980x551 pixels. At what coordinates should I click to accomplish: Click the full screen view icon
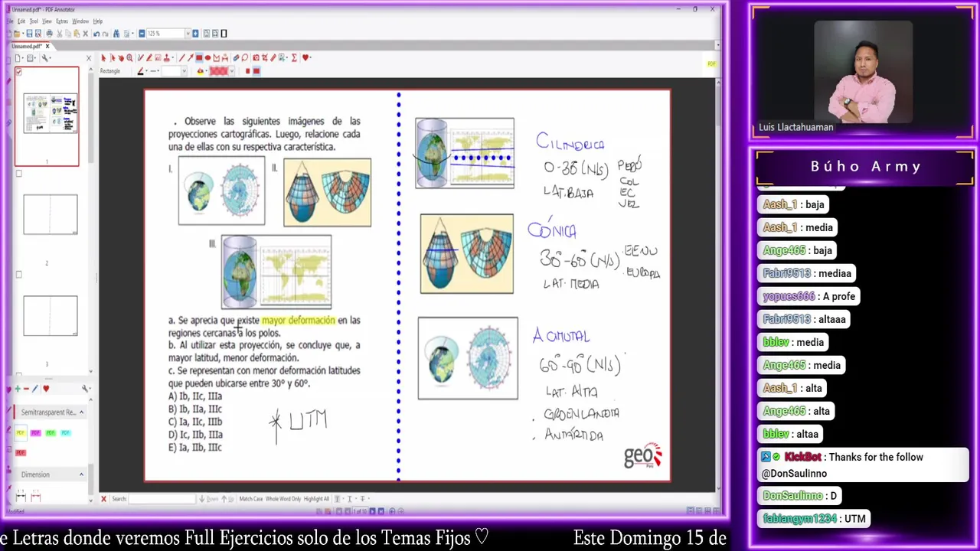tap(224, 34)
